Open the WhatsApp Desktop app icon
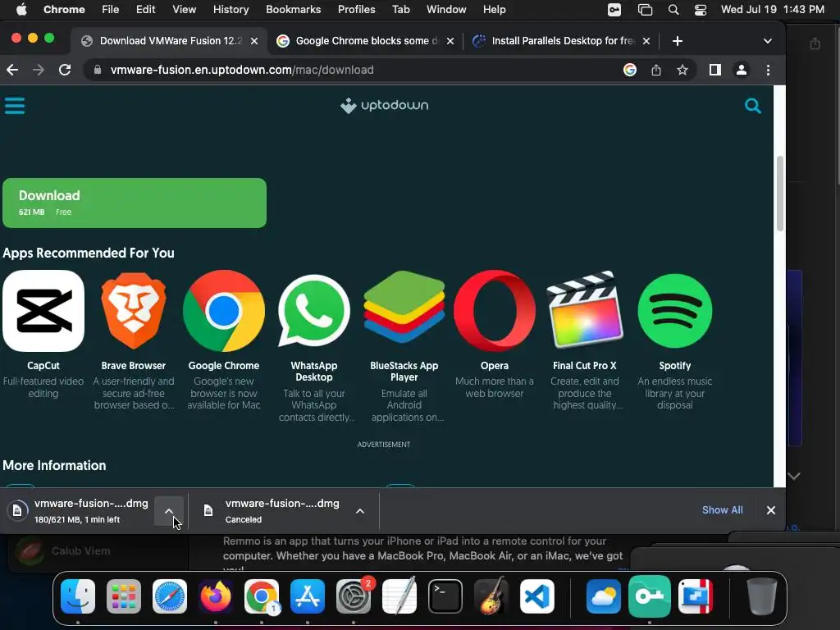Image resolution: width=840 pixels, height=630 pixels. tap(314, 311)
